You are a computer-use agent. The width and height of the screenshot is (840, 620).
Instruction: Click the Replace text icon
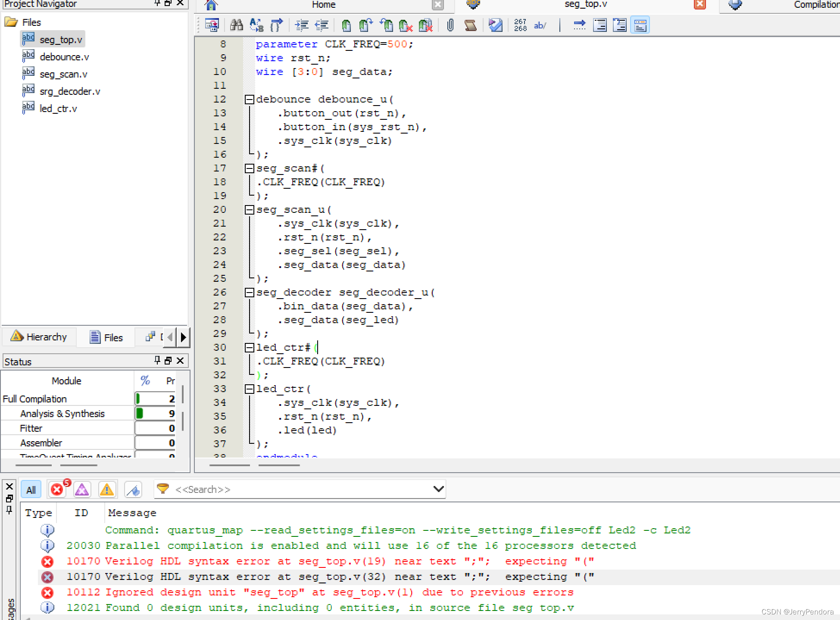tap(256, 25)
